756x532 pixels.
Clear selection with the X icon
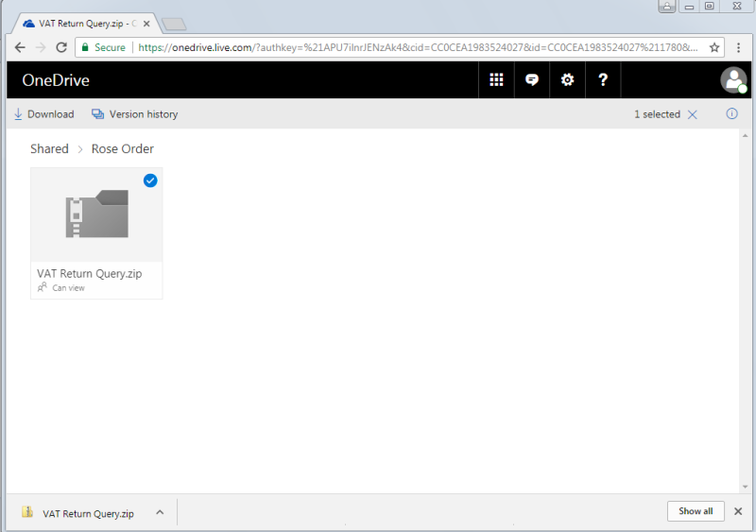[693, 114]
